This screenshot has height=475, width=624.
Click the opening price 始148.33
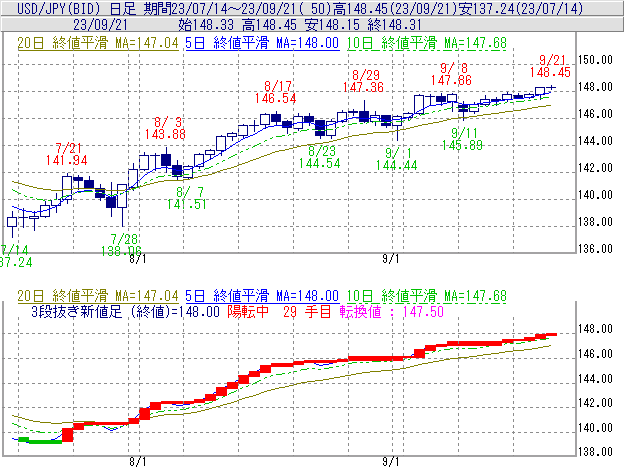[x=206, y=25]
